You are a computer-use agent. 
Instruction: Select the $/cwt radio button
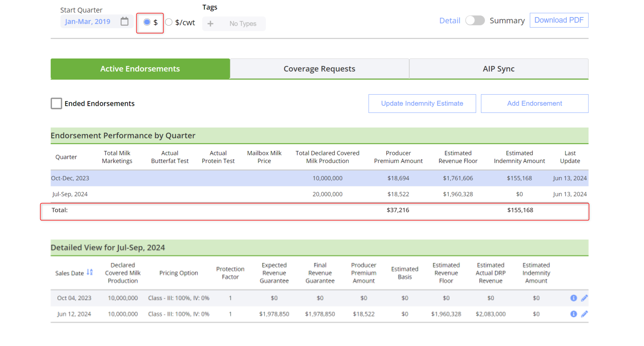pyautogui.click(x=169, y=22)
